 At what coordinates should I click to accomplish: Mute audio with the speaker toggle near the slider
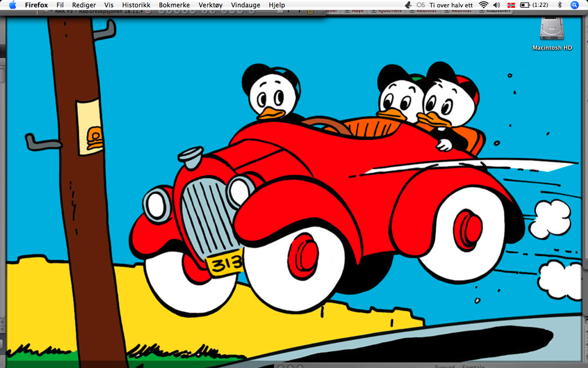click(x=252, y=11)
